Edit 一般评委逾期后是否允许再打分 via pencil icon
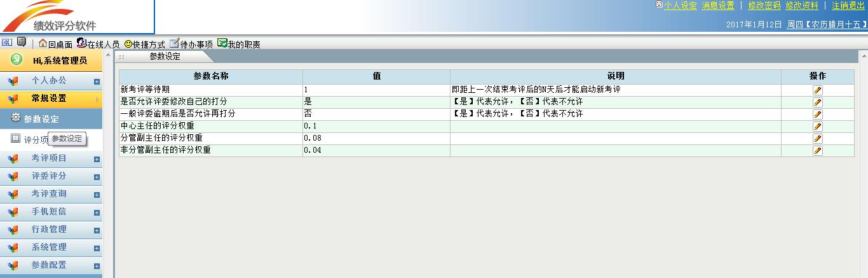This screenshot has width=868, height=278. [x=817, y=115]
